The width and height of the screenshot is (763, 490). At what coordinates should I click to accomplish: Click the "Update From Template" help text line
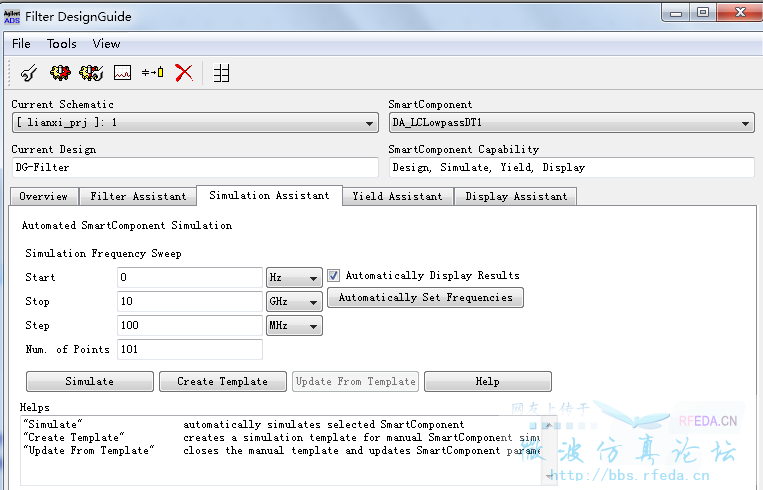(282, 451)
